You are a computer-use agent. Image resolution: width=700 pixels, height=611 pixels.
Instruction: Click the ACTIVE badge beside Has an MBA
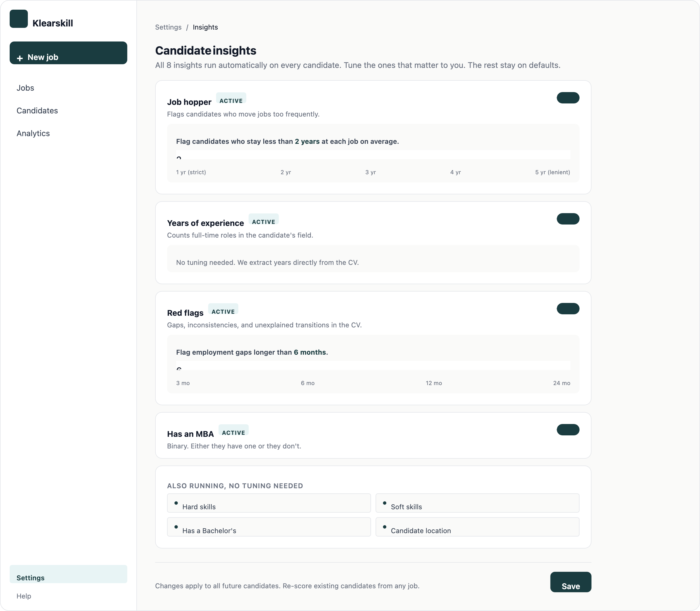click(x=234, y=430)
